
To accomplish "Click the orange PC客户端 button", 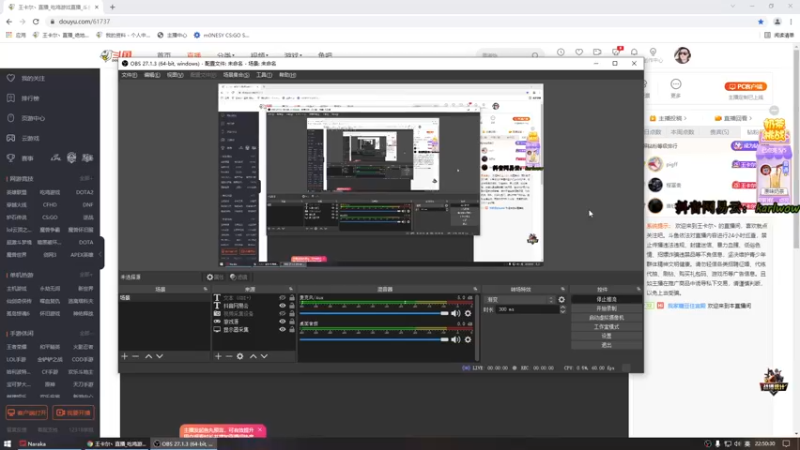I will coord(746,87).
